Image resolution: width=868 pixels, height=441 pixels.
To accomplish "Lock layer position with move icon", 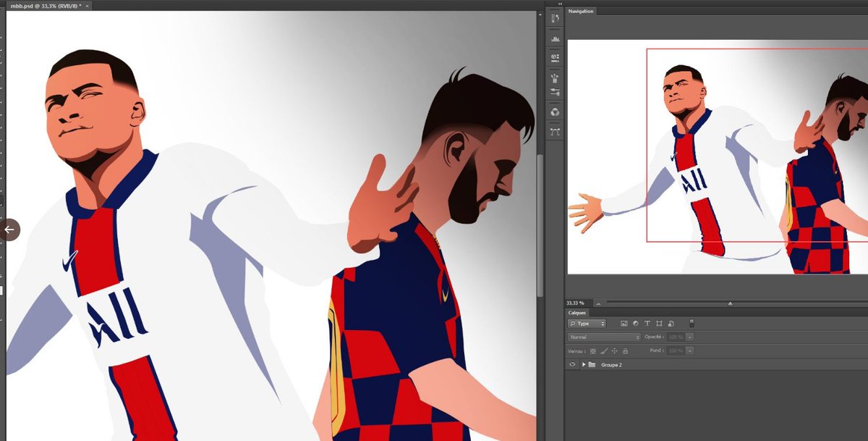I will (615, 350).
